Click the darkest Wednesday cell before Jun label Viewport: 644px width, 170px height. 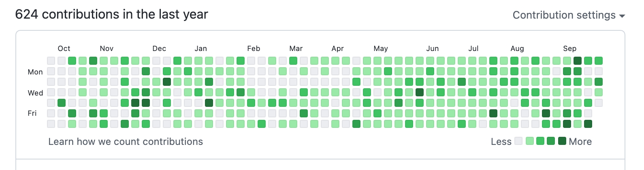[420, 92]
